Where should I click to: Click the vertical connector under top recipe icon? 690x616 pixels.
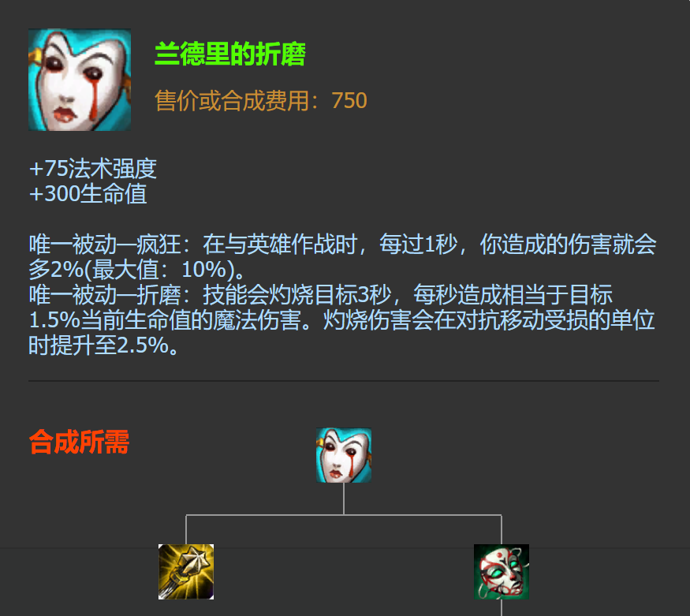pyautogui.click(x=344, y=498)
